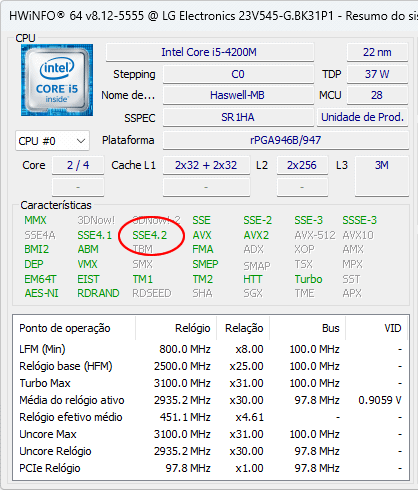Click the Unidade de Prod. button
The image size is (418, 490).
tap(362, 117)
